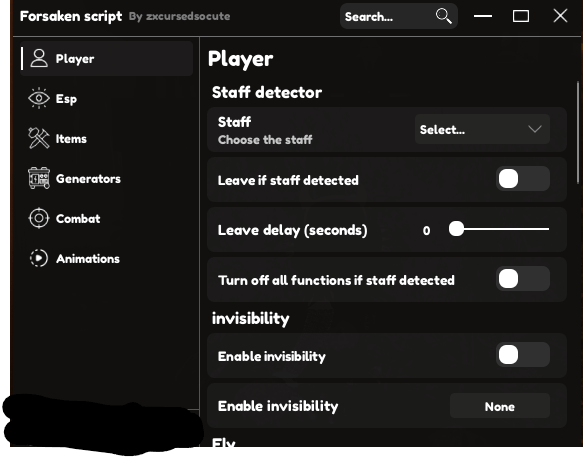Screen dimensions: 583x457
Task: Click the Items hammer and wrench icon
Action: pyautogui.click(x=39, y=138)
